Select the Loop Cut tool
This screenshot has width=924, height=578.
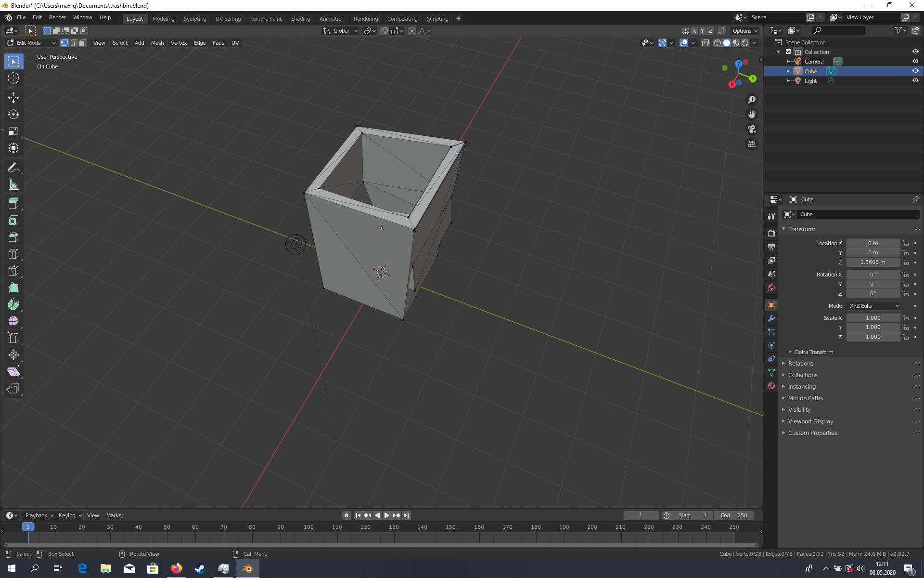click(x=13, y=254)
